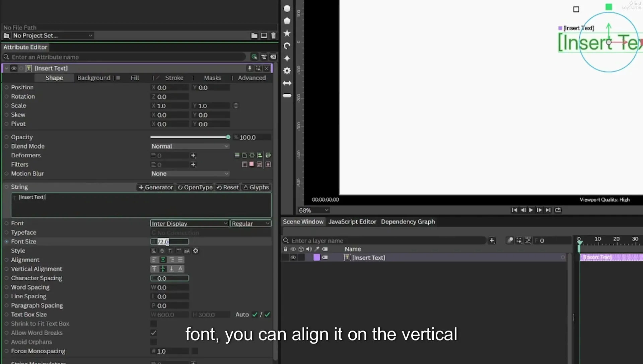Select the four-point star shape tool

pos(287,58)
